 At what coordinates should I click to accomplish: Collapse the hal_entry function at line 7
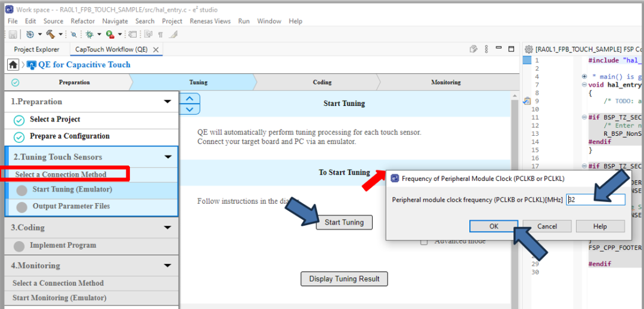[584, 85]
